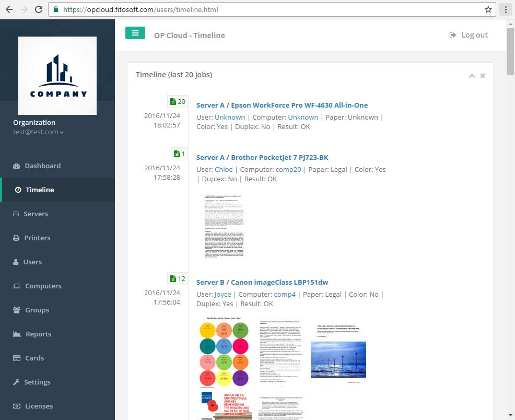Image resolution: width=515 pixels, height=420 pixels.
Task: Open the text-only page thumbnail in Canon job
Action: (x=280, y=352)
